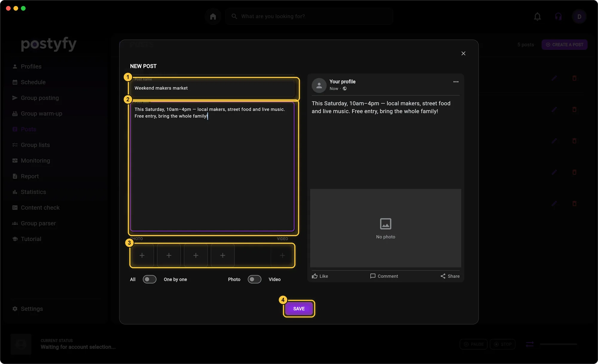Screen dimensions: 598x364
Task: Click the Like thumbs-up icon
Action: point(315,276)
